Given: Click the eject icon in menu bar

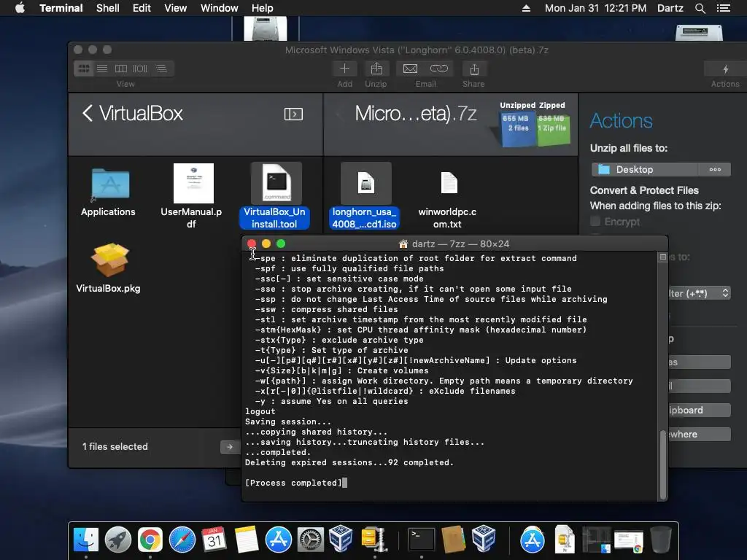Looking at the screenshot, I should (526, 8).
